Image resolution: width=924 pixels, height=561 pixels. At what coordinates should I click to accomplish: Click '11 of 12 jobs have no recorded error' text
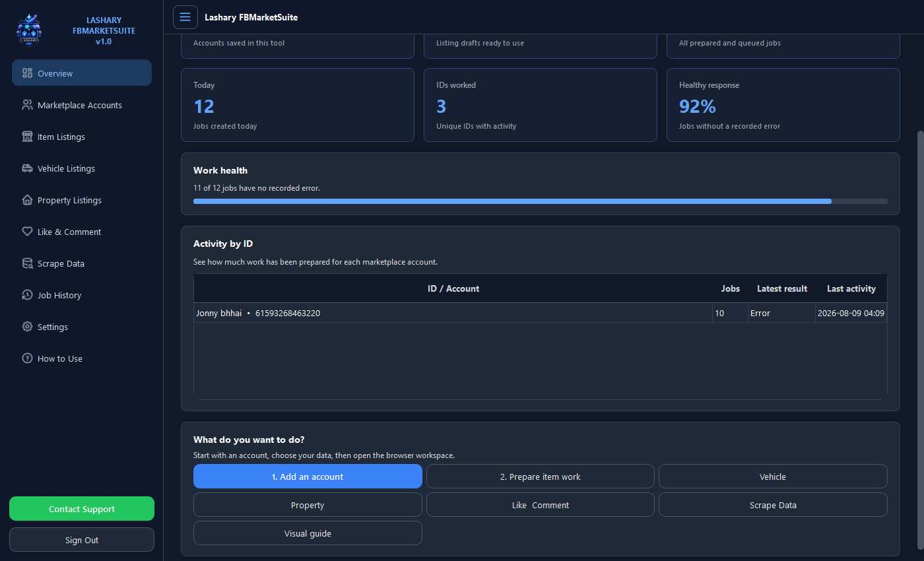[x=257, y=188]
